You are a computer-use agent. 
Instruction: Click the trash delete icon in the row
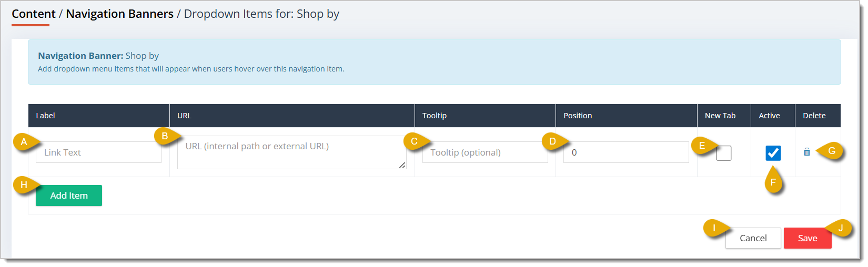click(x=807, y=152)
